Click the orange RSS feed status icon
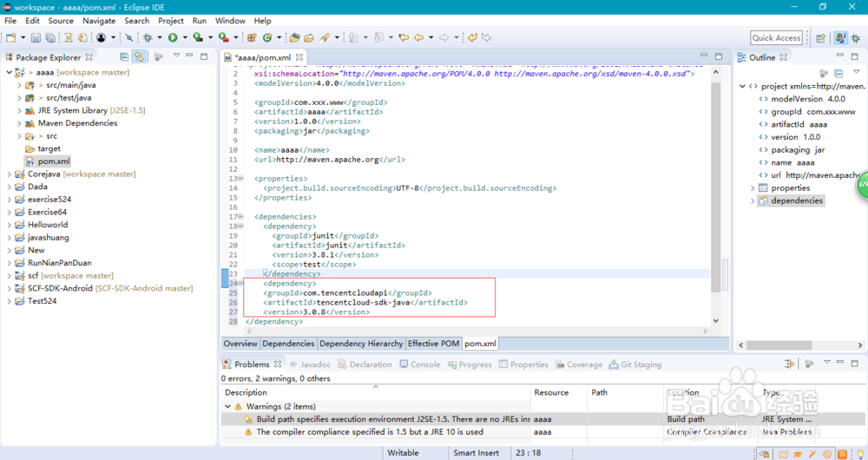 point(842,454)
